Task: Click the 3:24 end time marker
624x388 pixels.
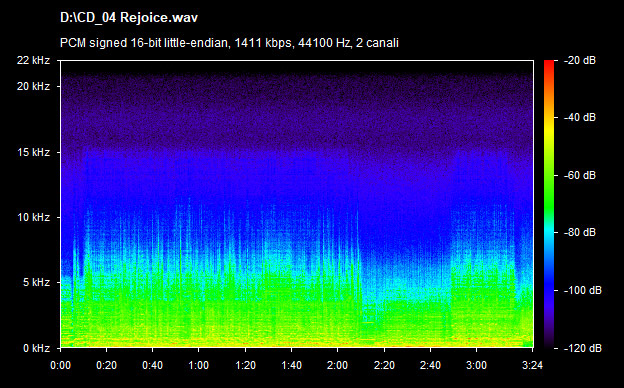Action: click(x=532, y=365)
